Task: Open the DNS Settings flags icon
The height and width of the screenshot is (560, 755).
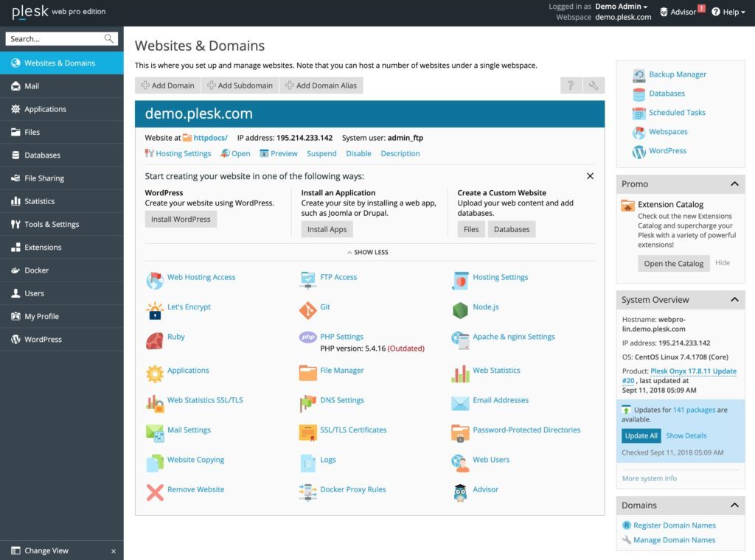Action: point(307,404)
